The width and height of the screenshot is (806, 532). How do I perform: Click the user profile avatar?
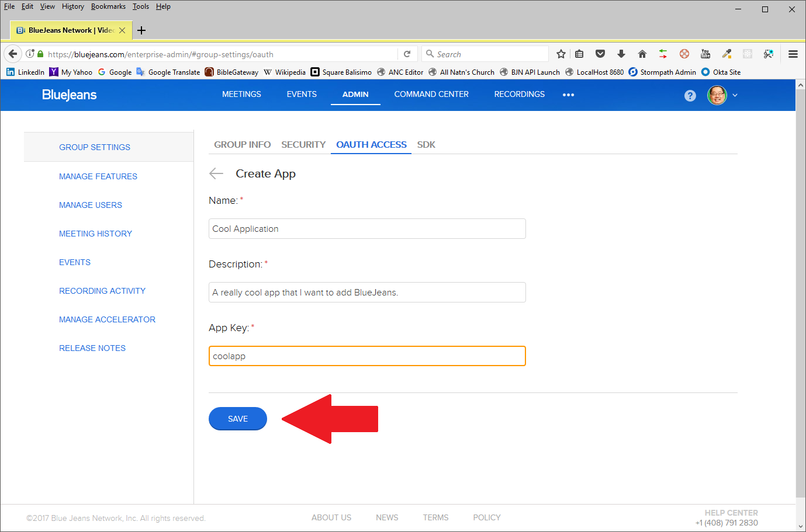point(717,95)
